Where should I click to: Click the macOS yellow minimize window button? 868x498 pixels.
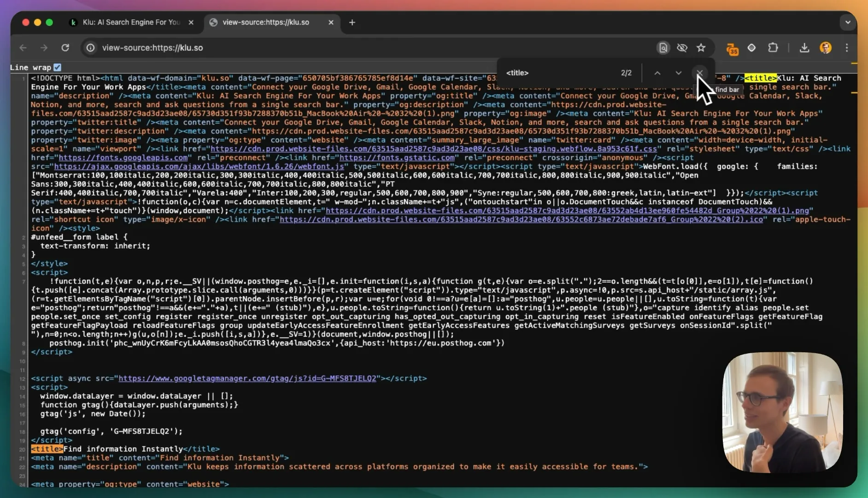(37, 22)
